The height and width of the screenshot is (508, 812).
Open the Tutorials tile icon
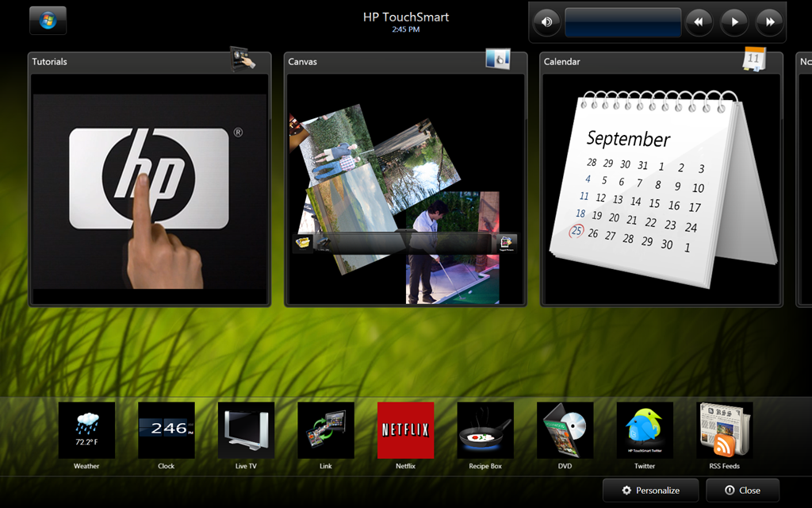[x=243, y=59]
